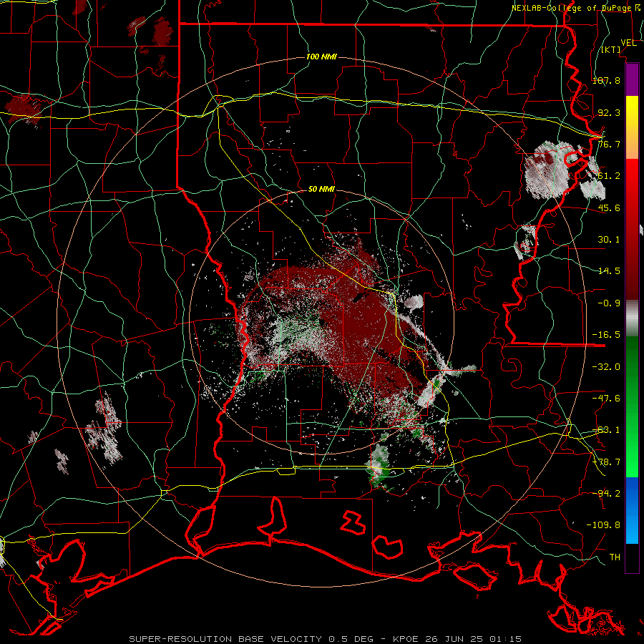
Task: Click the green segment of the color bar
Action: pos(632,406)
